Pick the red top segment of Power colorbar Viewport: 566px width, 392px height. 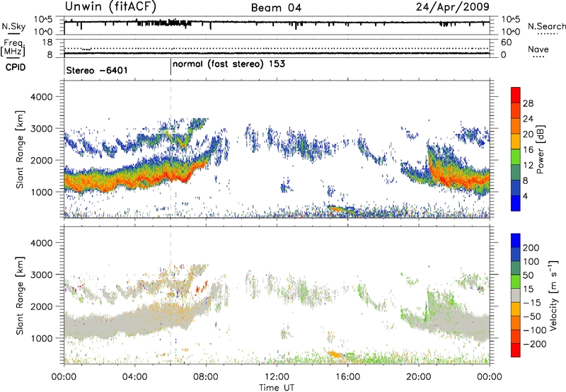tap(516, 96)
